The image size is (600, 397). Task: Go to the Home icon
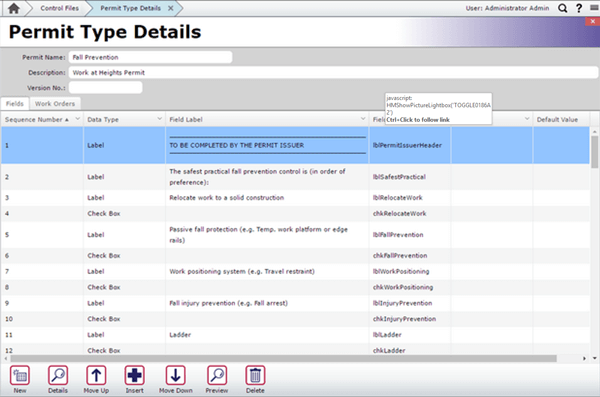tap(13, 8)
